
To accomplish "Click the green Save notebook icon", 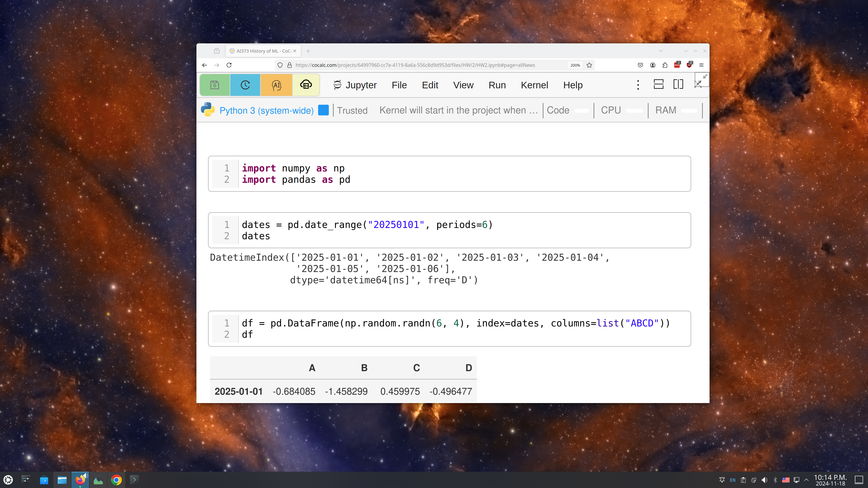I will coord(215,85).
